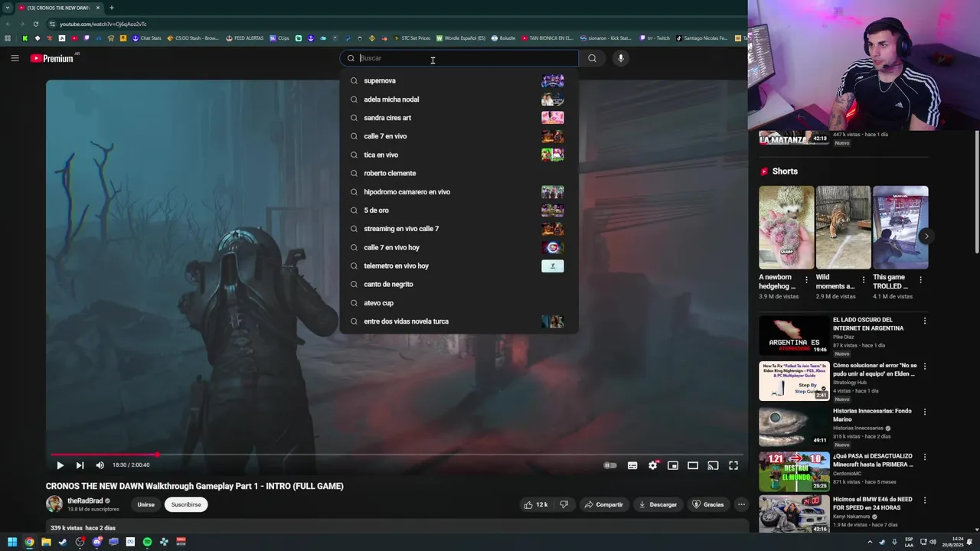Image resolution: width=980 pixels, height=551 pixels.
Task: Open the 'Wordle Español (ES)' bookmark
Action: click(x=461, y=38)
